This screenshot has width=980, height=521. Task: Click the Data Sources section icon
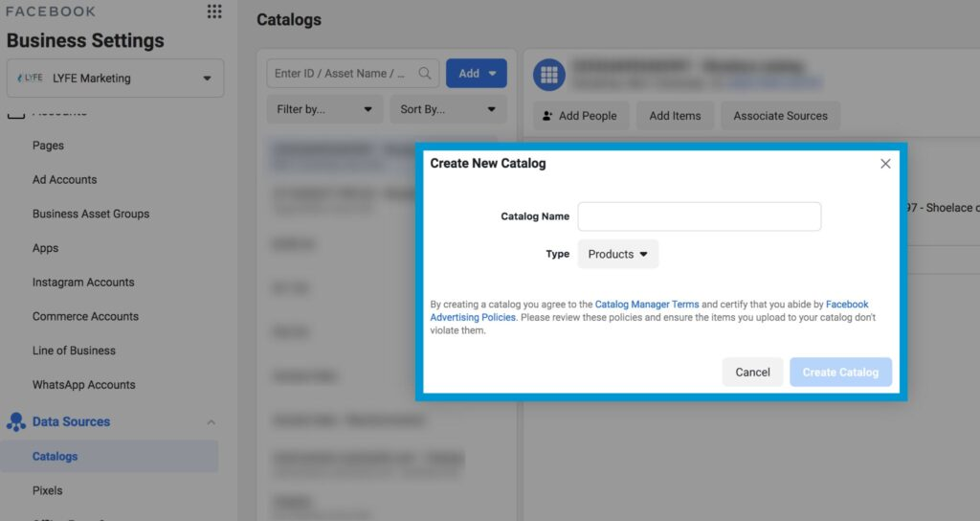[16, 421]
